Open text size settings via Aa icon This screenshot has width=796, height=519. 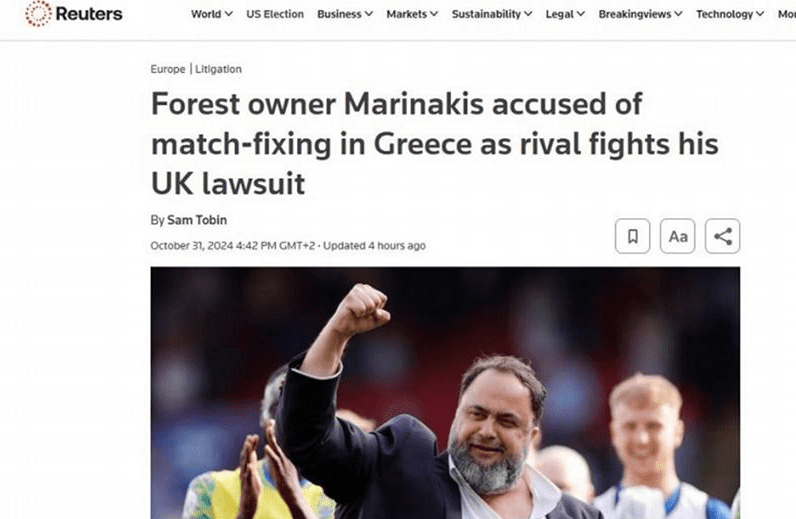coord(677,236)
